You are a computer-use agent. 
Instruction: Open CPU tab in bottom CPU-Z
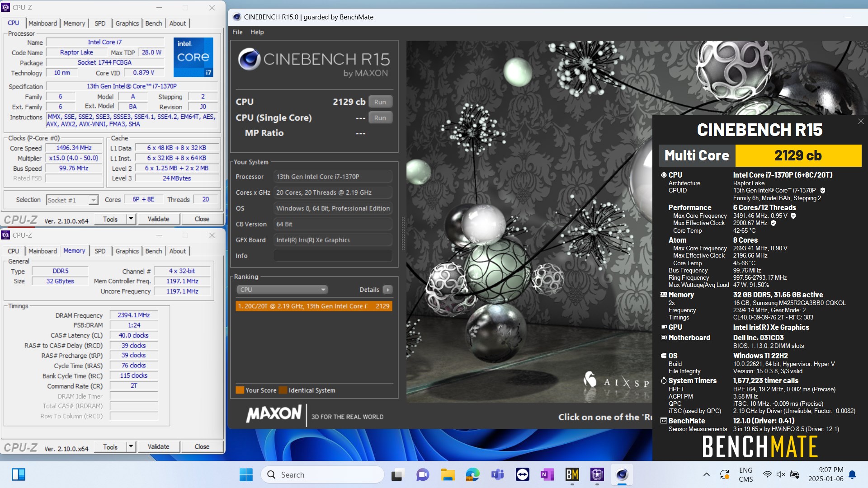click(14, 251)
